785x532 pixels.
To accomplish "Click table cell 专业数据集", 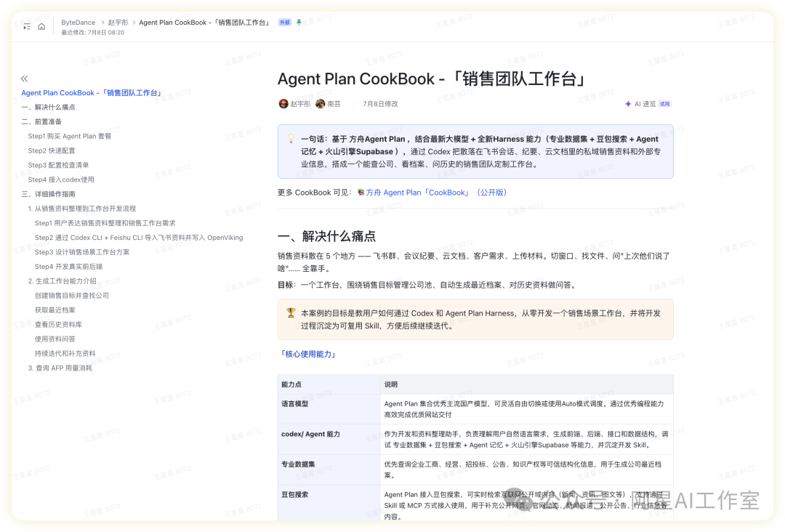I will click(329, 469).
